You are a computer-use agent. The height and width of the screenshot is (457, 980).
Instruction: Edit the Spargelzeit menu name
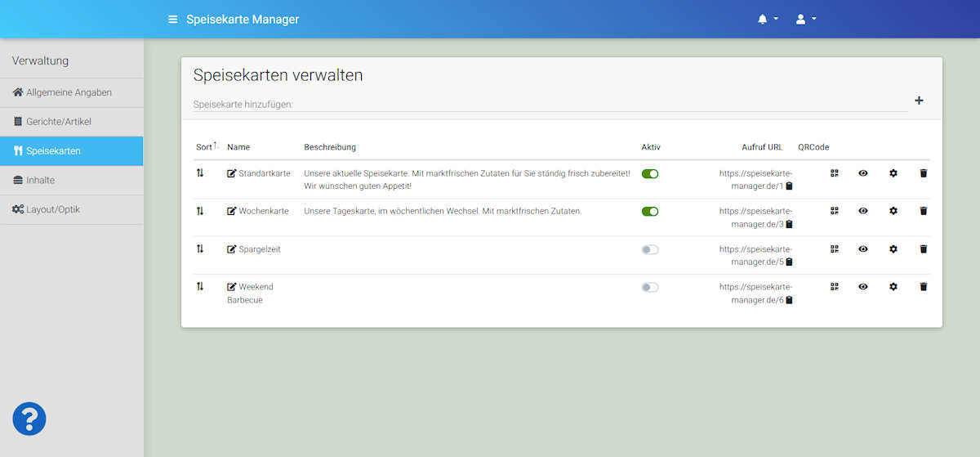tap(232, 249)
